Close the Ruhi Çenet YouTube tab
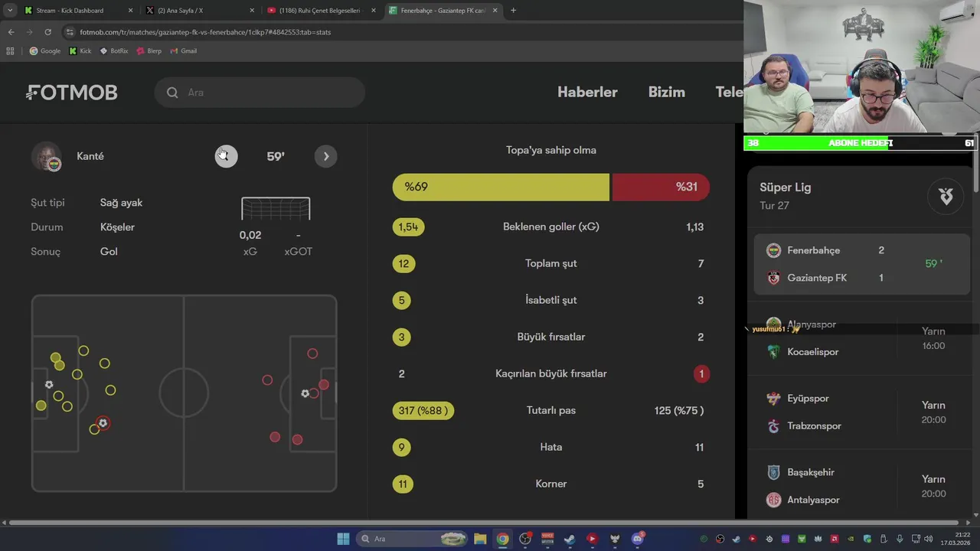980x551 pixels. (x=374, y=11)
